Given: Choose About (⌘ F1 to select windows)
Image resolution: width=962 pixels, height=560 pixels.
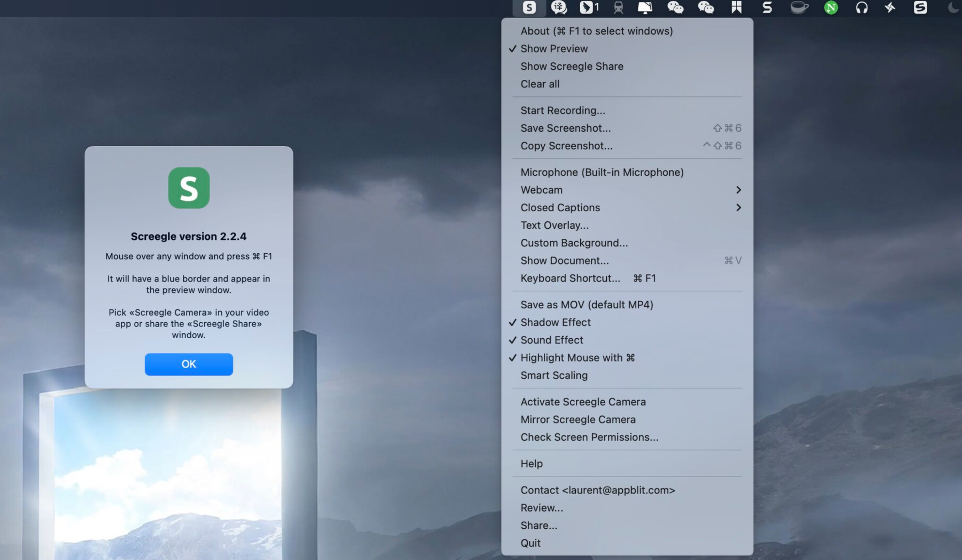Looking at the screenshot, I should (x=627, y=31).
